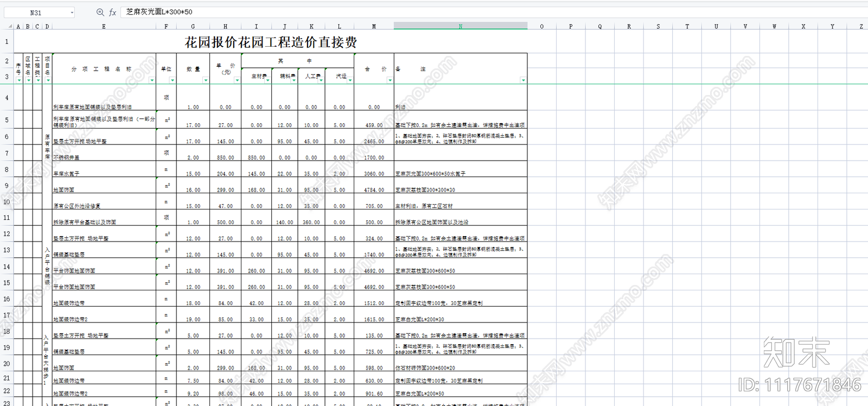The width and height of the screenshot is (868, 406).
Task: Open the 合价 filter dropdown
Action: [390, 80]
